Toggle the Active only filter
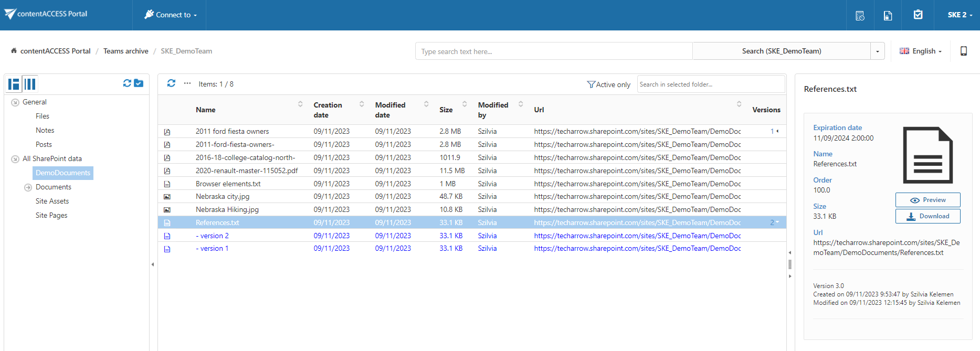This screenshot has width=980, height=351. coord(608,84)
